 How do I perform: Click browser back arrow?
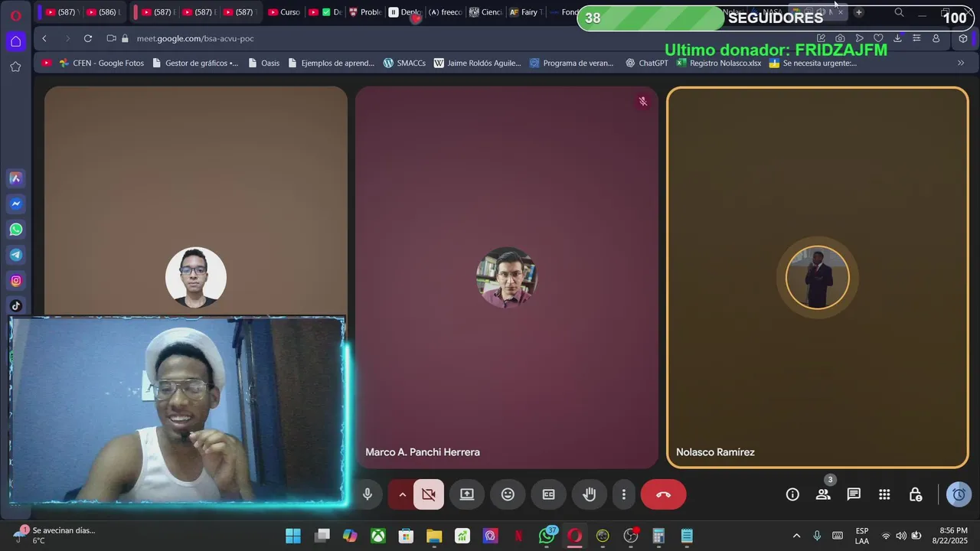point(44,38)
